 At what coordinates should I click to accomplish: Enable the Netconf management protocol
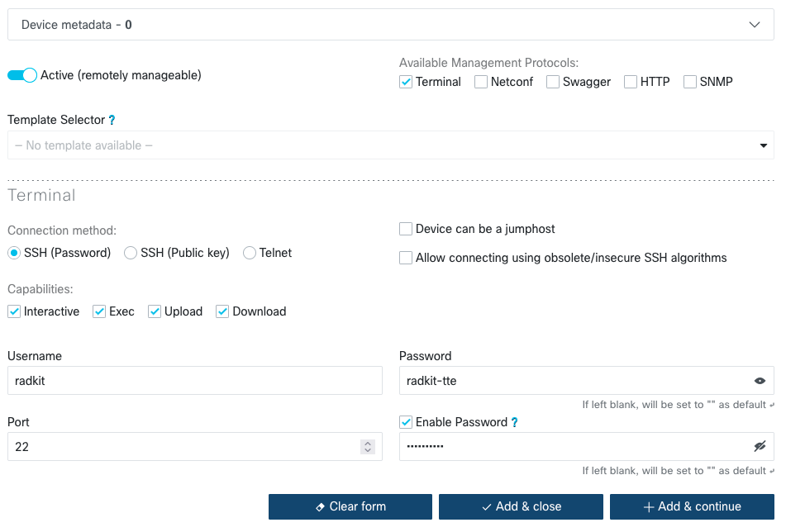pyautogui.click(x=480, y=82)
